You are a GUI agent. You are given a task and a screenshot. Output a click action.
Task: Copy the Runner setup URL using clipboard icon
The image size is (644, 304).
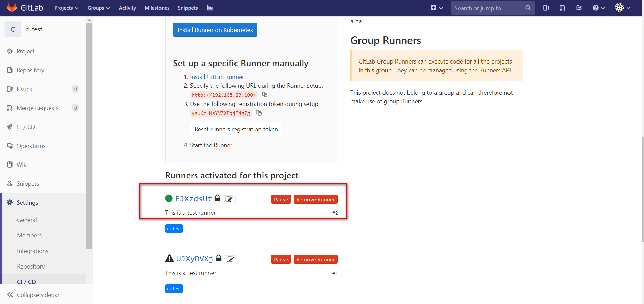[x=265, y=95]
